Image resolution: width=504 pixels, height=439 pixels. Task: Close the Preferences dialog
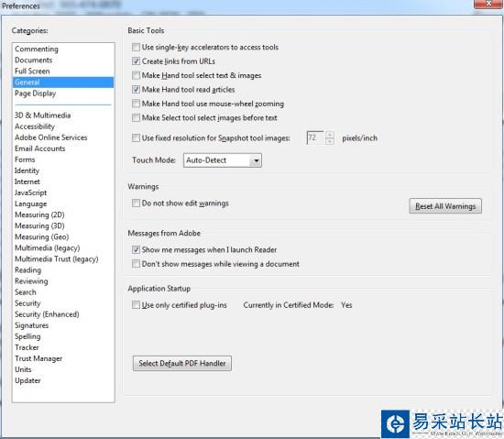tap(488, 4)
